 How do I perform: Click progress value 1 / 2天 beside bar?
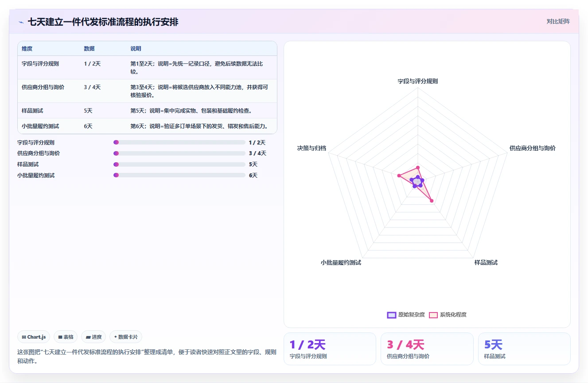pos(257,142)
